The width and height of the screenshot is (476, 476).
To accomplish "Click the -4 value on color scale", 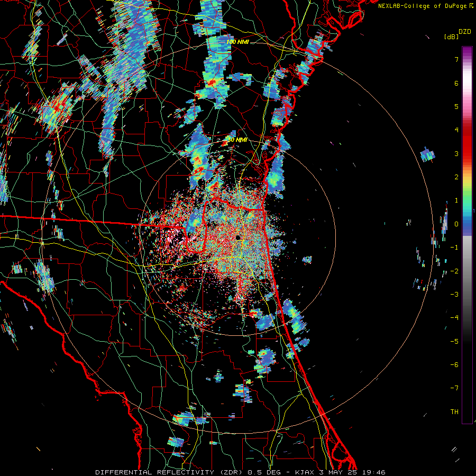I will [x=454, y=318].
